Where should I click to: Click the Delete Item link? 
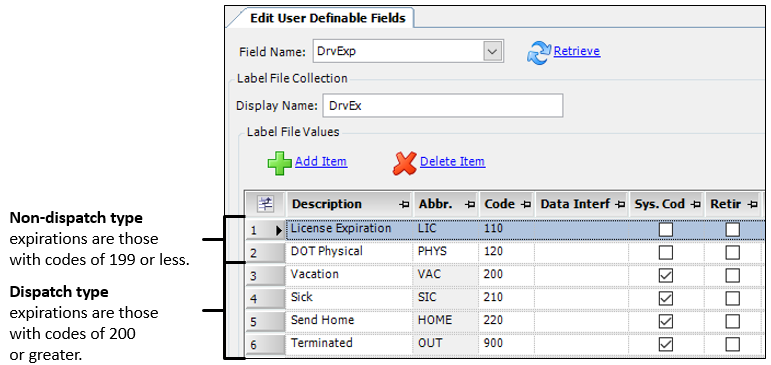click(x=452, y=161)
